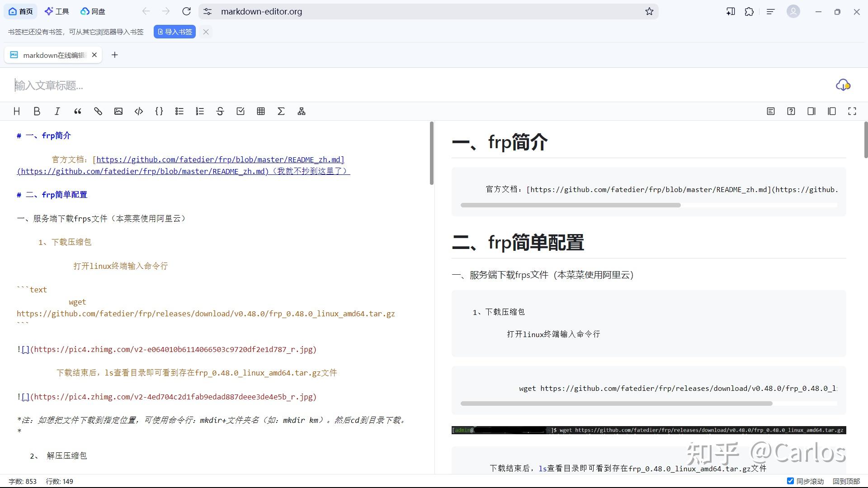The width and height of the screenshot is (868, 488).
Task: Apply strikethrough formatting
Action: [x=220, y=111]
